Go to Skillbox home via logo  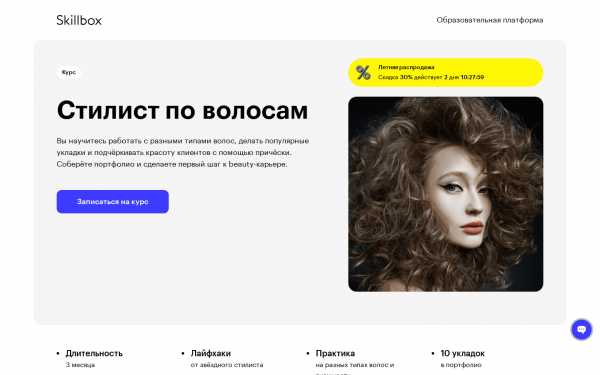point(79,20)
